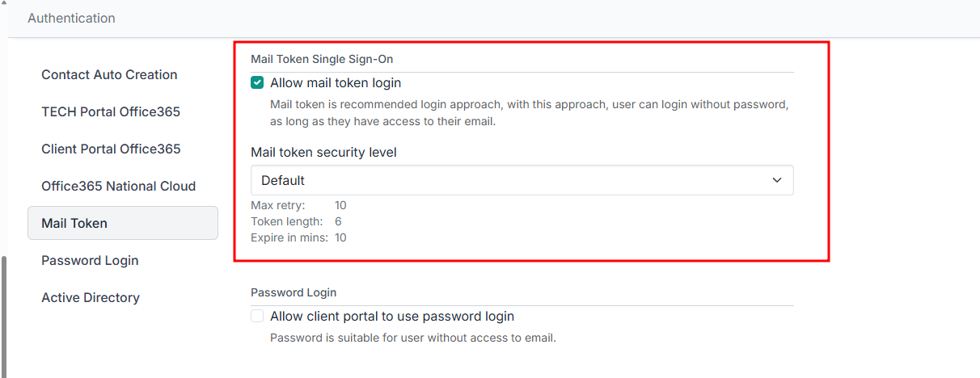The height and width of the screenshot is (378, 980).
Task: Uncheck the Allow mail token login checkbox
Action: pos(257,83)
